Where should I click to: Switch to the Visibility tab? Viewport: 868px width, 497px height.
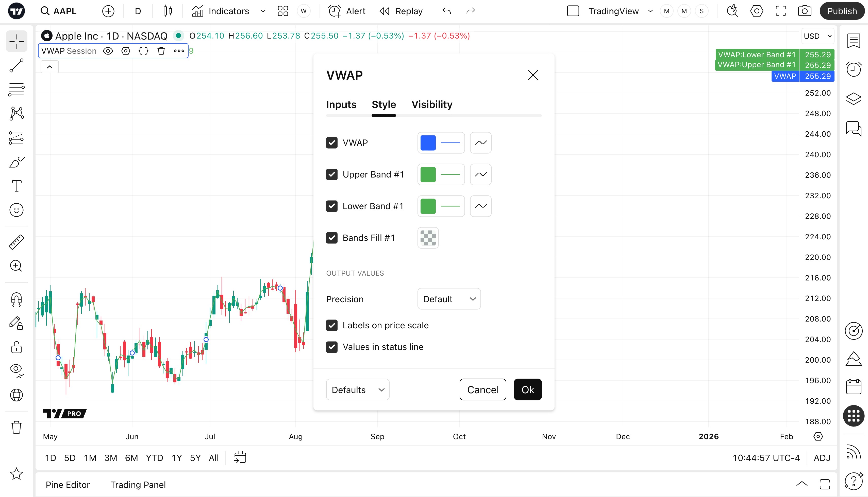point(432,104)
